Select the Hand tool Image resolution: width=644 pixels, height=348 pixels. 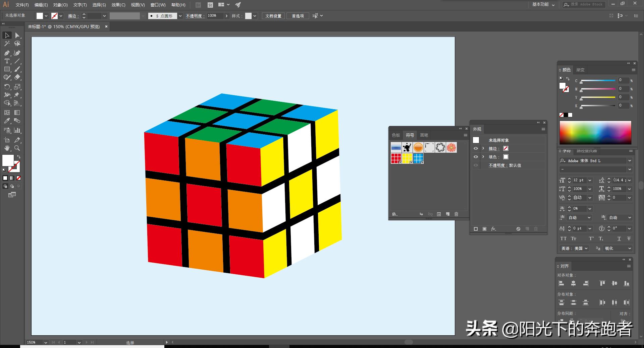click(x=7, y=148)
